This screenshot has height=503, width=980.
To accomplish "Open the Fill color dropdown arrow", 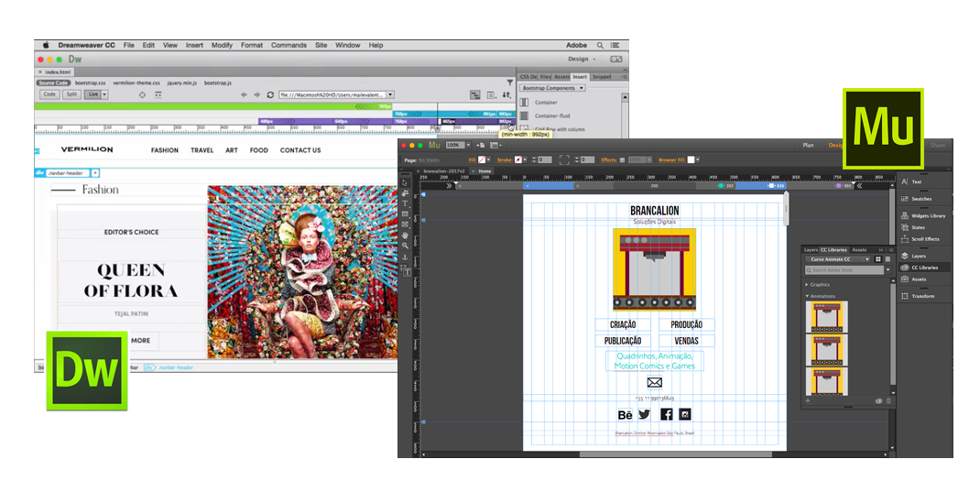I will (488, 160).
